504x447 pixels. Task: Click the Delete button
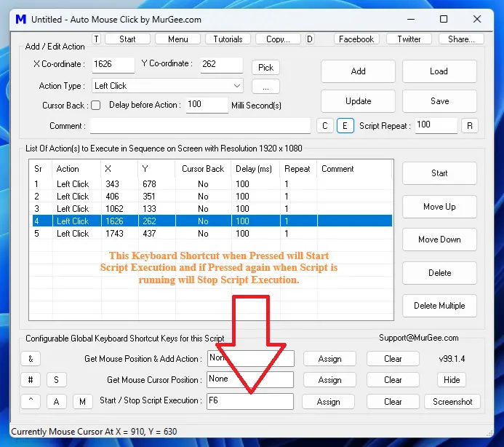click(x=439, y=273)
